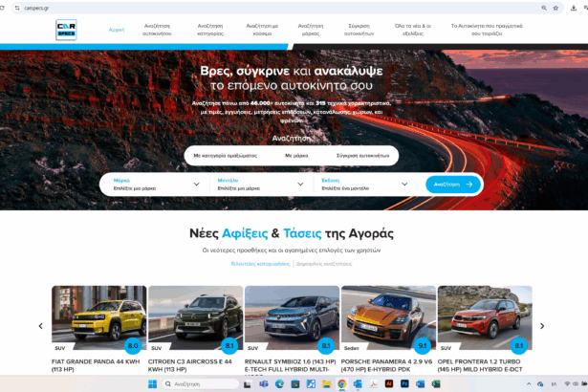588x392 pixels.
Task: Click the browser zoom magnifier icon
Action: point(545,8)
